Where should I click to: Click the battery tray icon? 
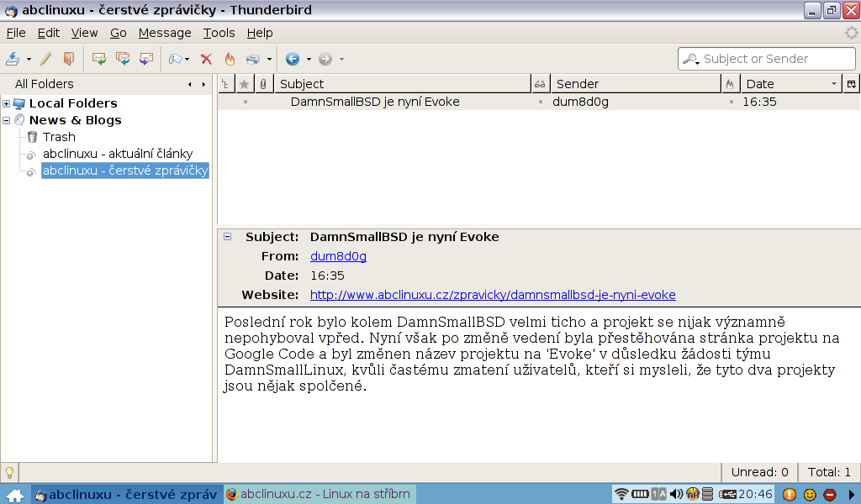(x=640, y=494)
